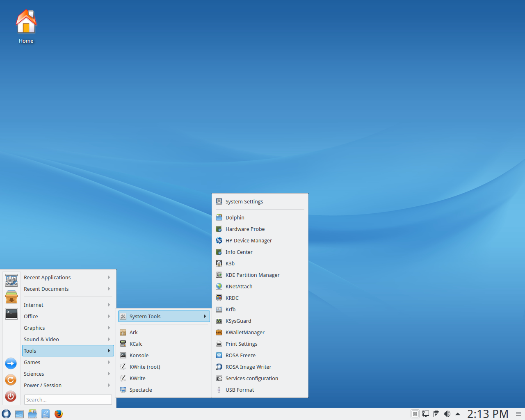Expand the Recent Applications submenu arrow
This screenshot has width=525, height=420.
pyautogui.click(x=109, y=278)
